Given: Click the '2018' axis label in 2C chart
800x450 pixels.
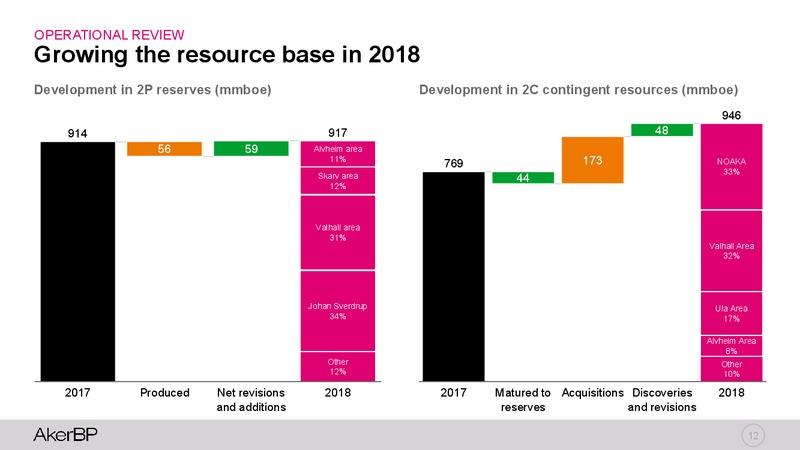Looking at the screenshot, I should point(731,393).
